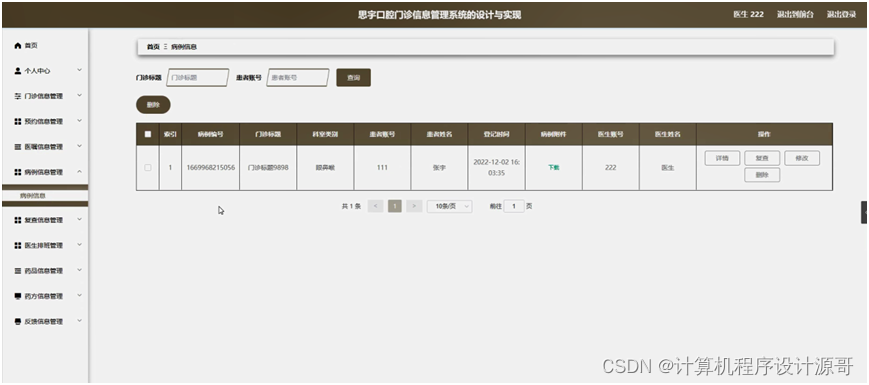Click the 登记时间 column header

tap(497, 134)
